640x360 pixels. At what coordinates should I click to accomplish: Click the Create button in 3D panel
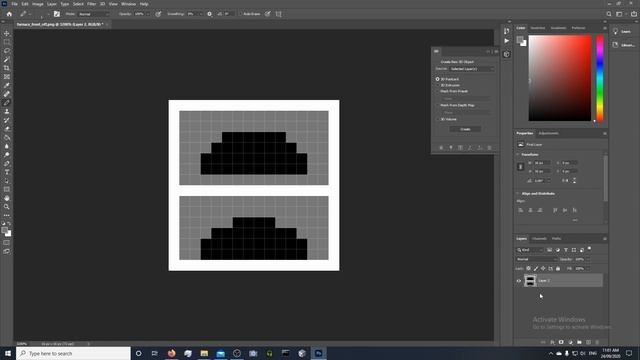point(465,129)
